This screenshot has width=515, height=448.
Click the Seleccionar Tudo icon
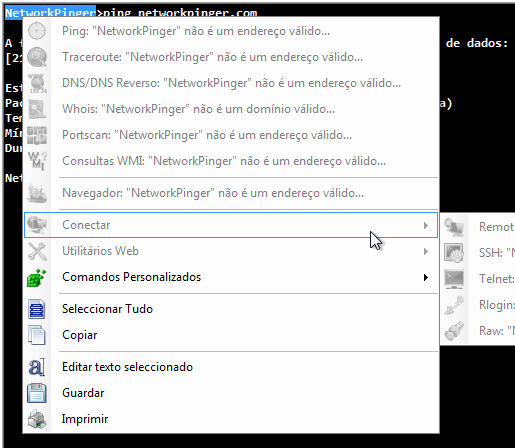point(37,309)
